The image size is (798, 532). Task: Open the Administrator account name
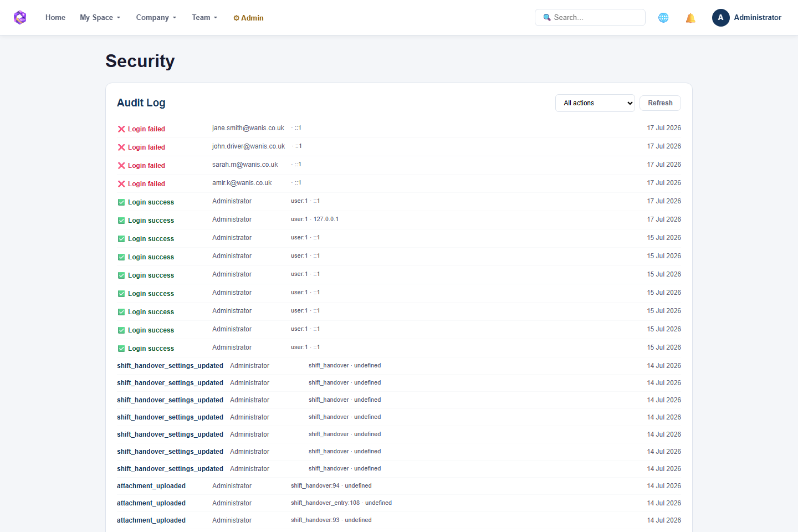pyautogui.click(x=758, y=18)
